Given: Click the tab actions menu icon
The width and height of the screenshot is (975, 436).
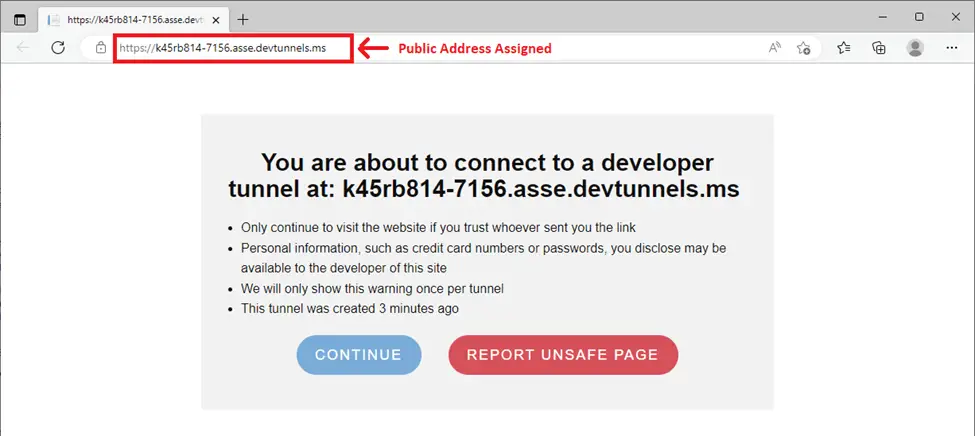Looking at the screenshot, I should [x=20, y=19].
